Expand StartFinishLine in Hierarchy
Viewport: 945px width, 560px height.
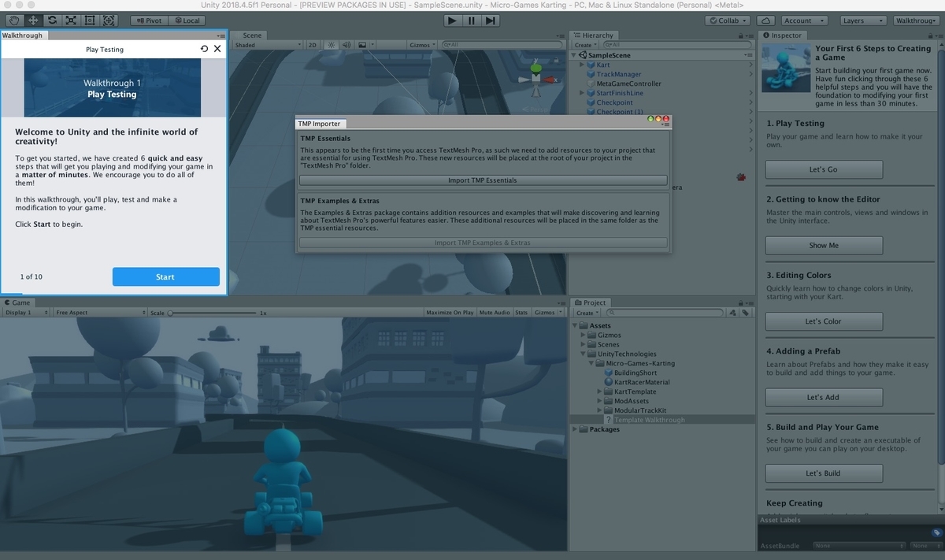[582, 93]
